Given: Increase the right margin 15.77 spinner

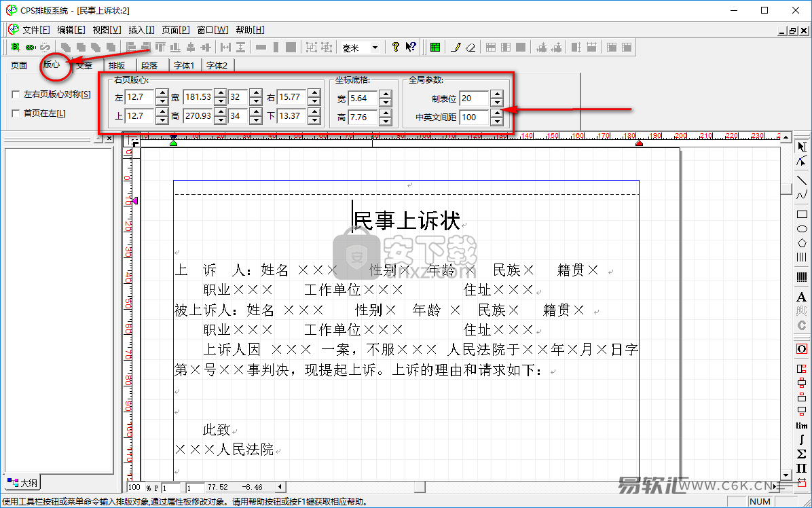Looking at the screenshot, I should (x=314, y=93).
